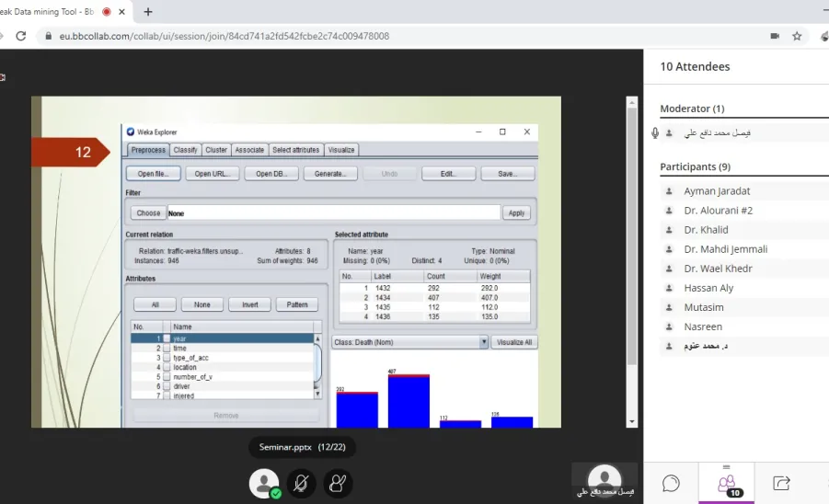Open the Class: Death (Nom) dropdown
The width and height of the screenshot is (829, 504).
[x=409, y=342]
